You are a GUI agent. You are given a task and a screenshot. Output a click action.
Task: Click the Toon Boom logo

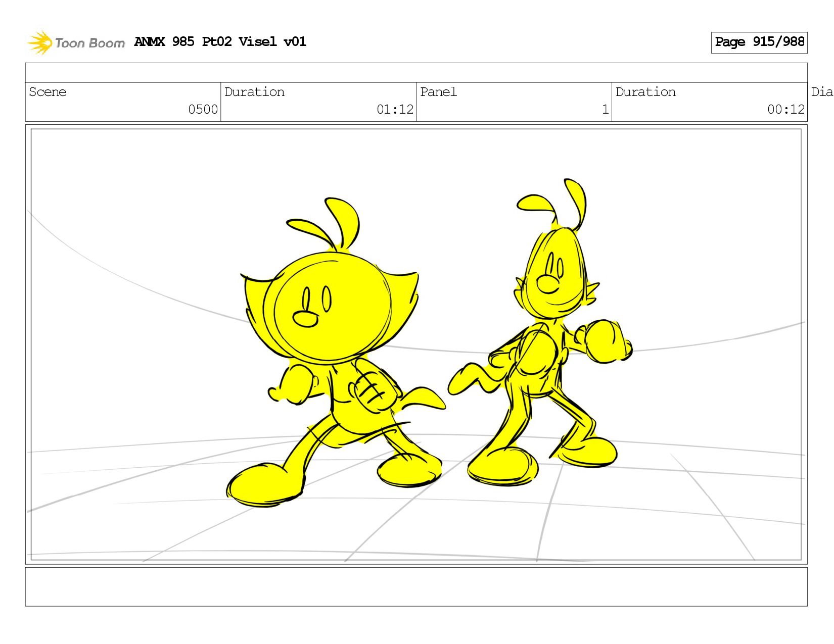click(76, 42)
